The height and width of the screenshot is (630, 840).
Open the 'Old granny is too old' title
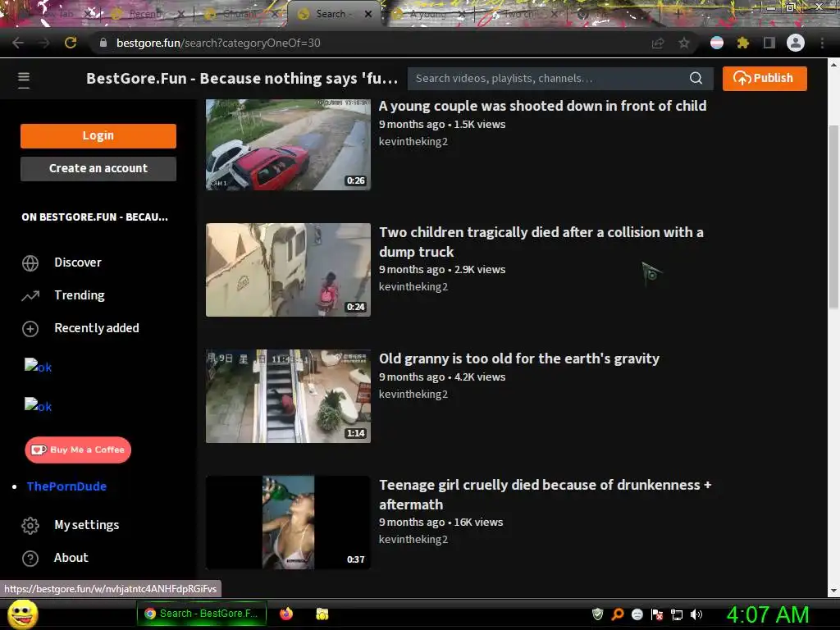[519, 358]
